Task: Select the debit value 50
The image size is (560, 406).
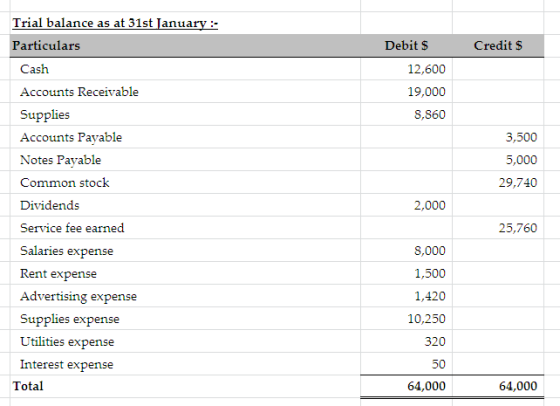Action: (439, 364)
